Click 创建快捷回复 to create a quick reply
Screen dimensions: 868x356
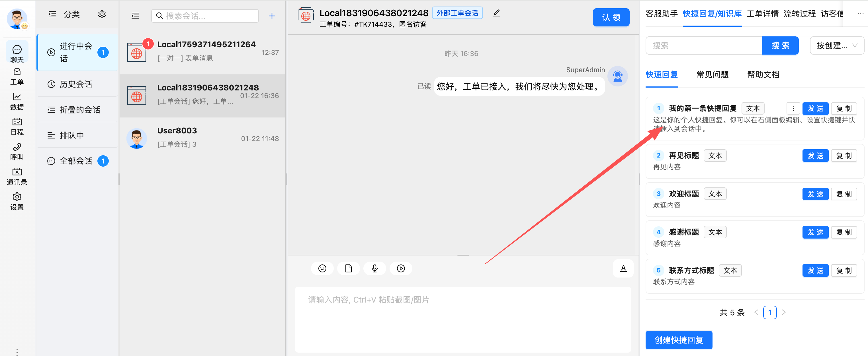pyautogui.click(x=679, y=340)
